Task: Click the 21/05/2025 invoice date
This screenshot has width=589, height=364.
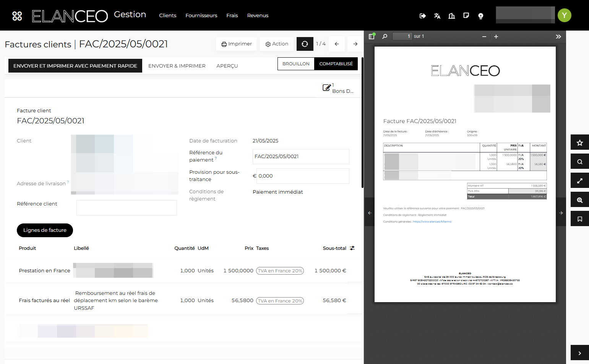Action: coord(265,141)
